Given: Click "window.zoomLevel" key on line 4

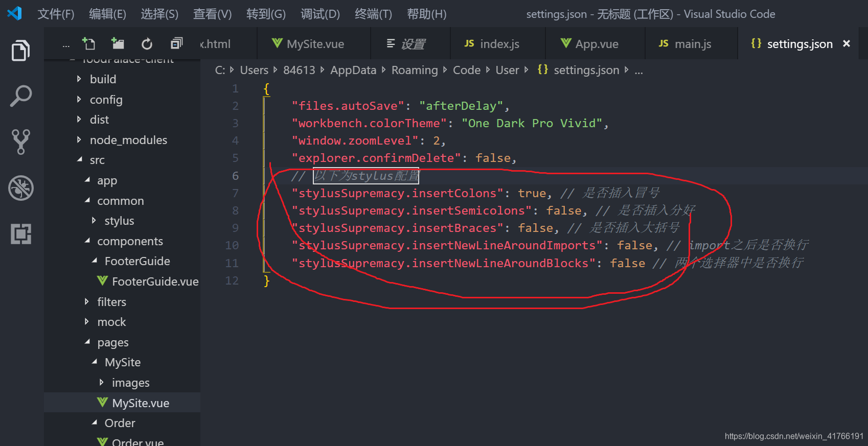Looking at the screenshot, I should pos(355,140).
